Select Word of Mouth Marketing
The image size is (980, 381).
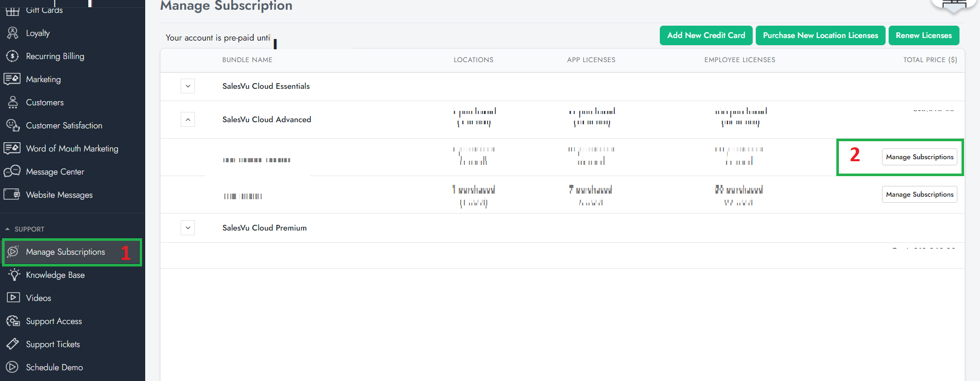tap(72, 148)
